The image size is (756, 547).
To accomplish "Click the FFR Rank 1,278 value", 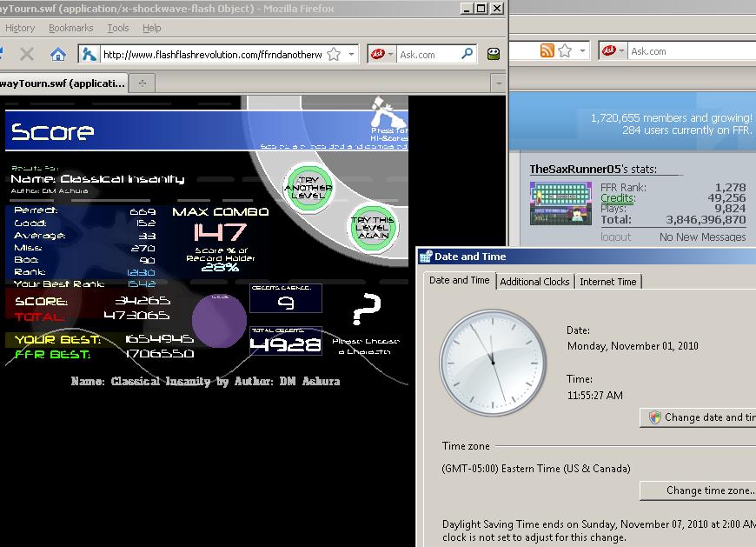I will [x=730, y=187].
